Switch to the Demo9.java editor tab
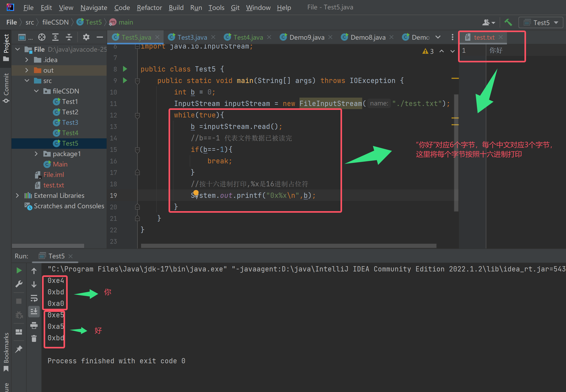 [x=307, y=37]
